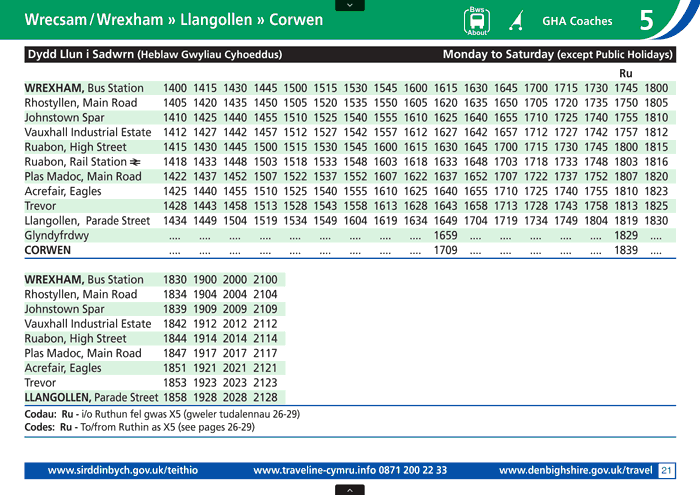Click Glyndyfrdwy time 1659
Image resolution: width=700 pixels, height=495 pixels.
pos(446,235)
